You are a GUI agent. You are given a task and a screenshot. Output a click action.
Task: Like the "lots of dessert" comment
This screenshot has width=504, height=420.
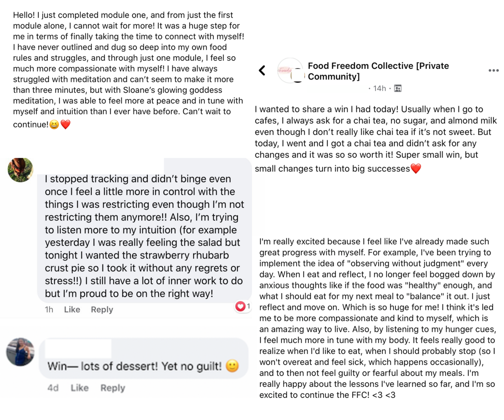coord(79,388)
